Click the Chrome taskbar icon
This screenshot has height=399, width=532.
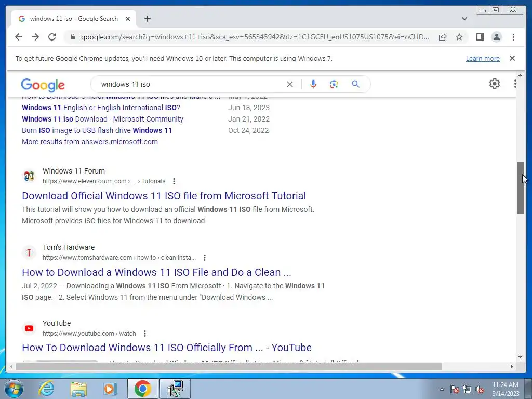142,389
